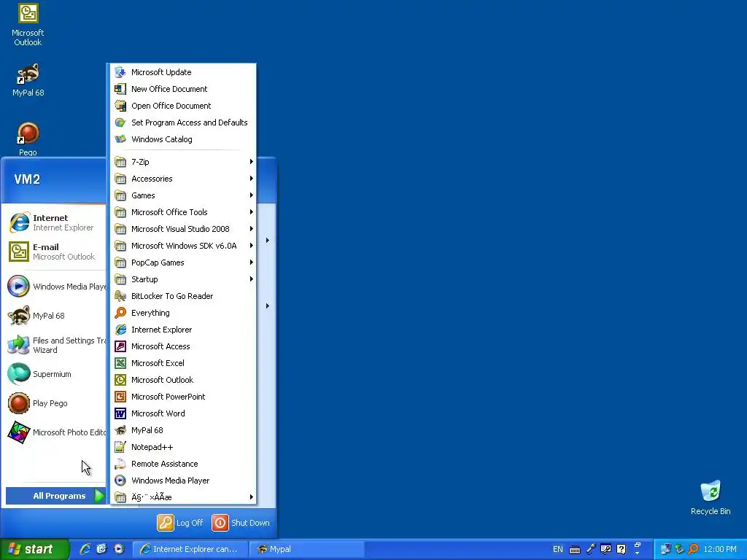Expand the Startup folder

(182, 279)
